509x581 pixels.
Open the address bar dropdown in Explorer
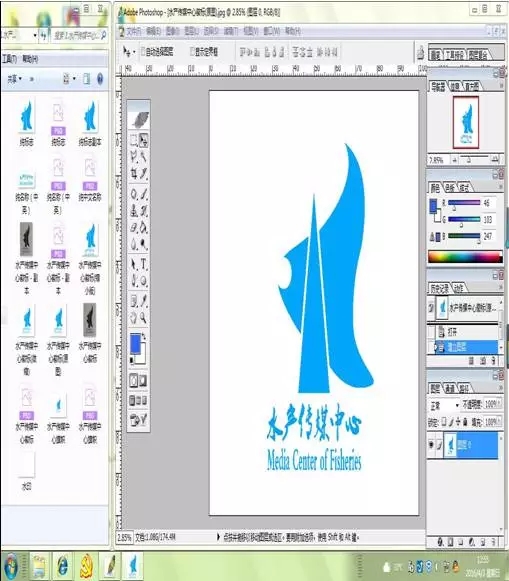coord(35,36)
